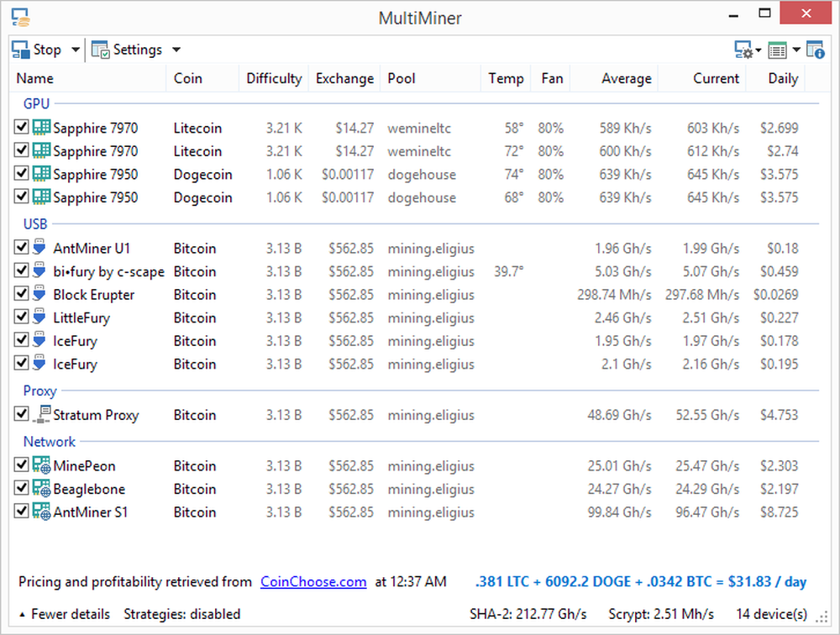Click the GPU icon of first Sapphire 7970
840x635 pixels.
[x=42, y=128]
